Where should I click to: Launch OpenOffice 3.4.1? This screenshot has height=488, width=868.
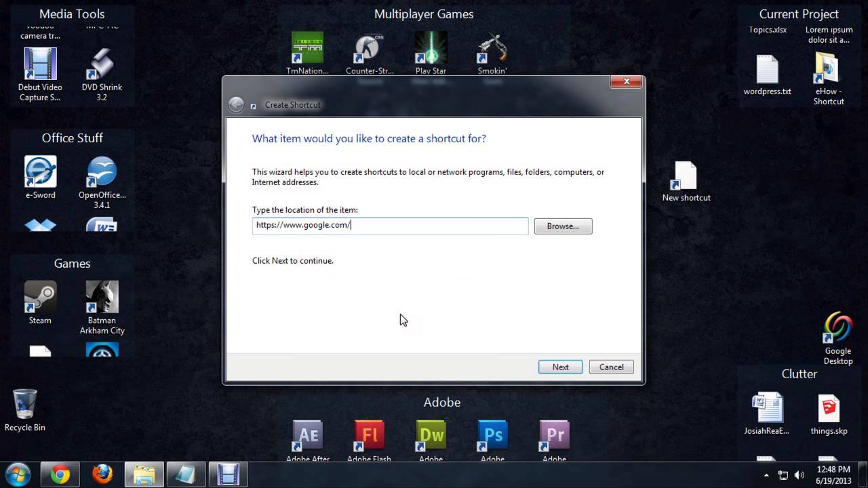102,171
